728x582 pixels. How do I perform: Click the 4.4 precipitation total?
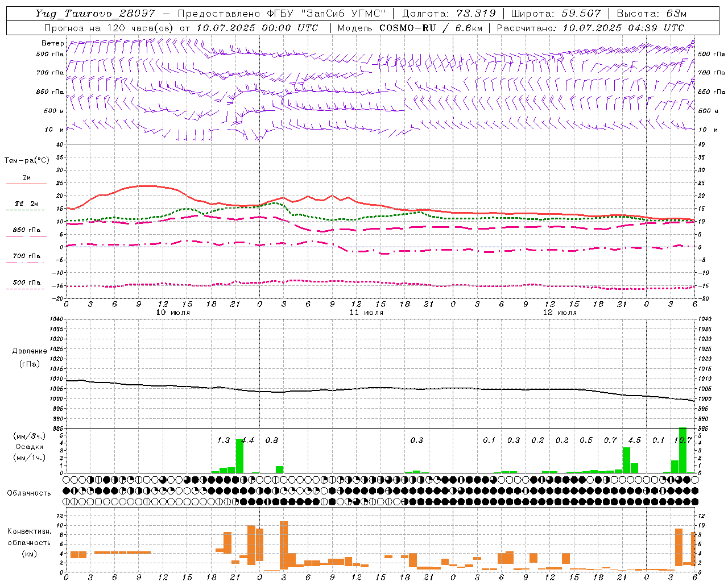click(248, 440)
